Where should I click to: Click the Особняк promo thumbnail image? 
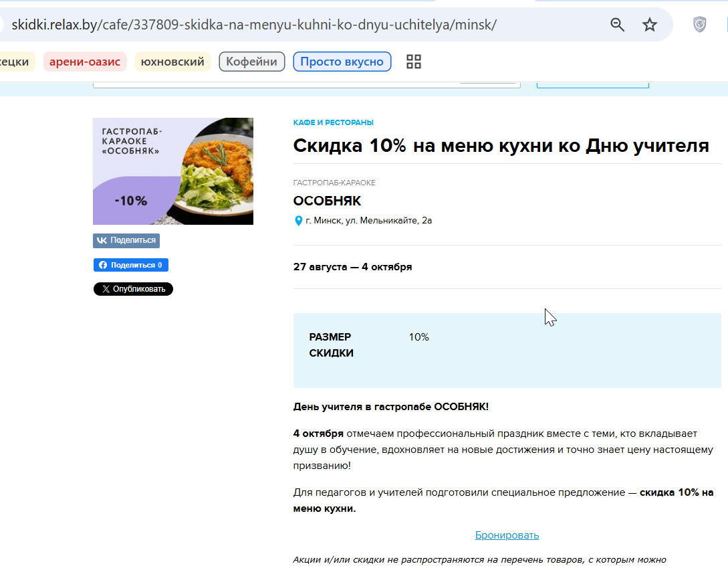point(173,171)
